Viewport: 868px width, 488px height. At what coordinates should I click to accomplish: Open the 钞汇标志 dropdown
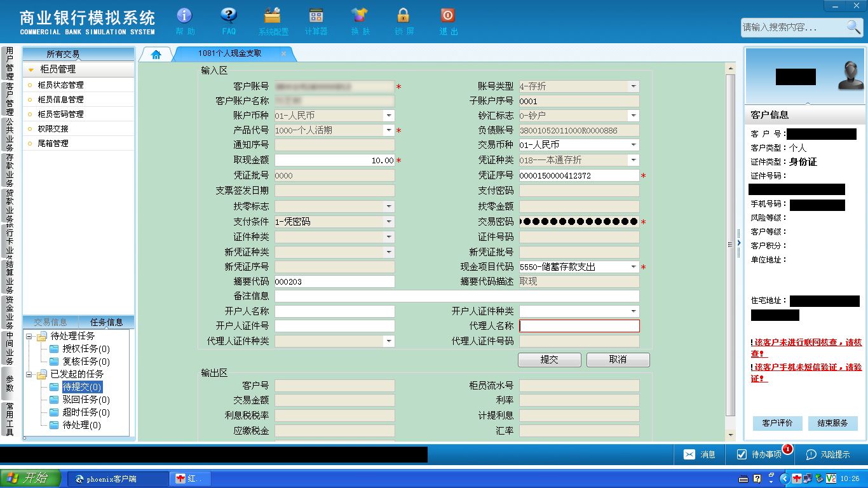(x=634, y=116)
